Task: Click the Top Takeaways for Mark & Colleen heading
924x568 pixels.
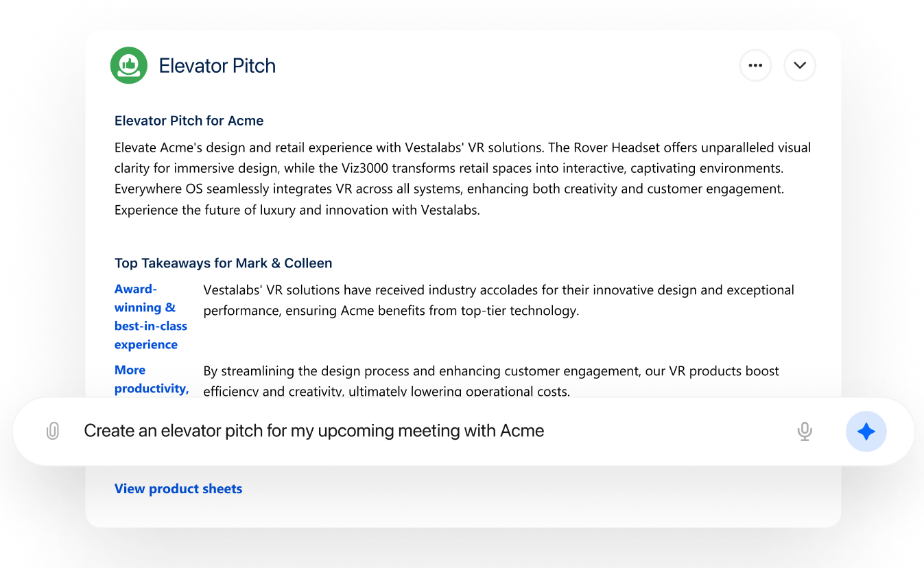Action: (x=223, y=263)
